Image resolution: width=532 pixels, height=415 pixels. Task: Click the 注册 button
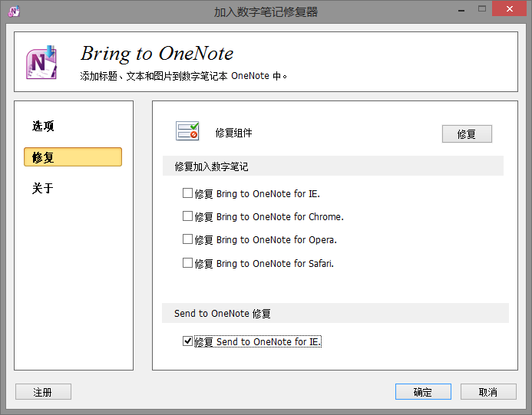pos(43,392)
